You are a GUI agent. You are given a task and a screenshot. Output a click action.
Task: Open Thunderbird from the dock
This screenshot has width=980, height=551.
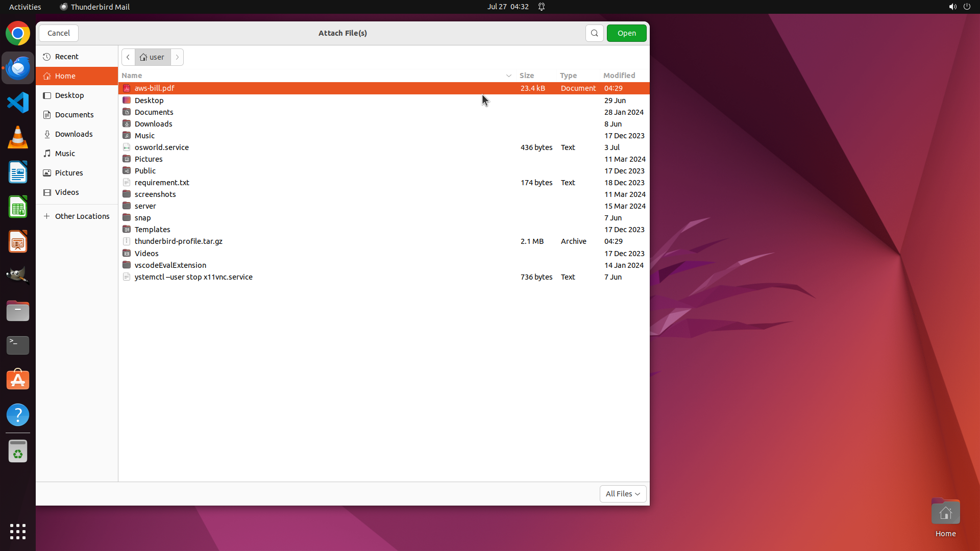[18, 68]
